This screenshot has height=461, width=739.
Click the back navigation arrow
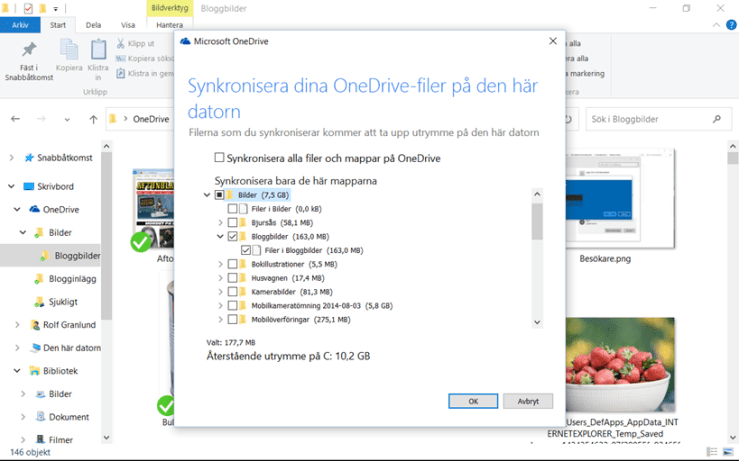[x=15, y=119]
